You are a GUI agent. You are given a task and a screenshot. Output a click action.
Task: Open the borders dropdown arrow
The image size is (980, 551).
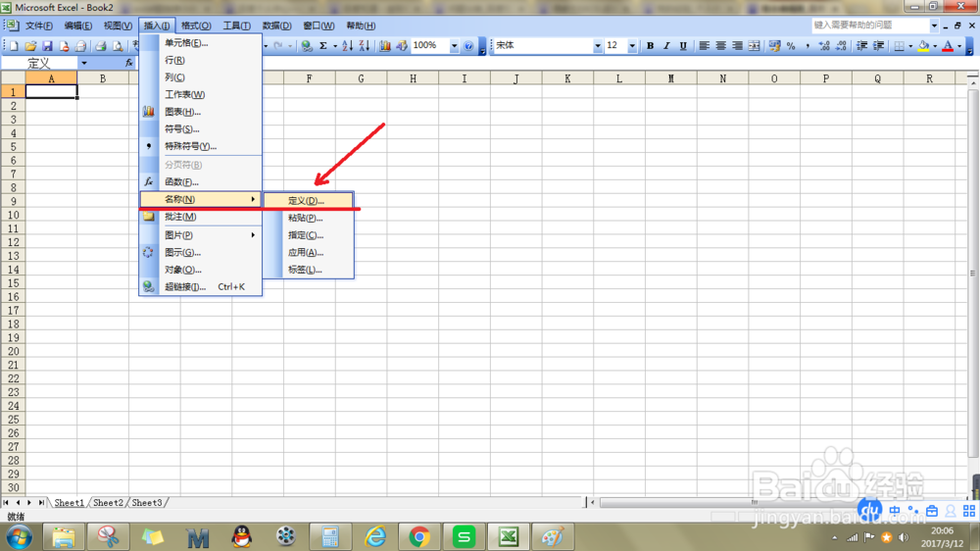click(910, 46)
